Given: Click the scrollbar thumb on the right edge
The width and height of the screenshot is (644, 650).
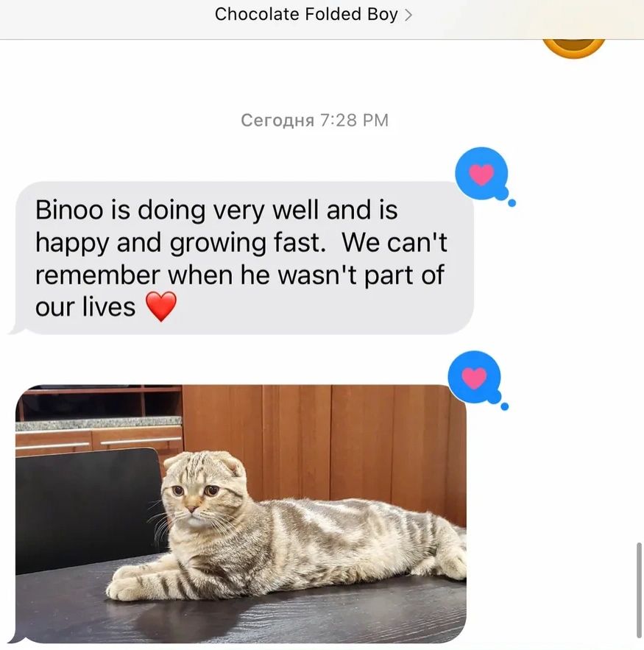Looking at the screenshot, I should pos(639,590).
